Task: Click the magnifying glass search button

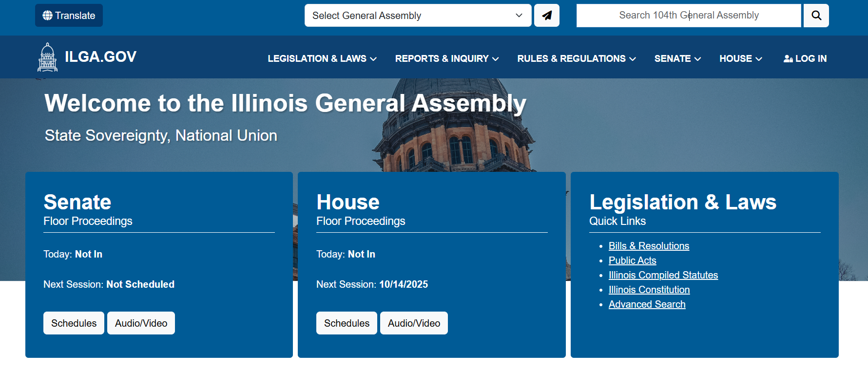Action: coord(816,16)
